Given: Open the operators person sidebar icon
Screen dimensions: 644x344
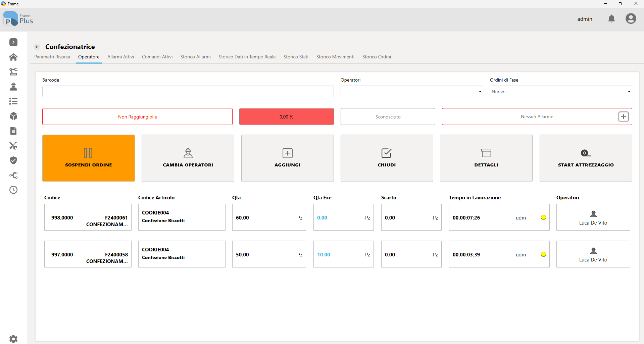Looking at the screenshot, I should [x=13, y=87].
